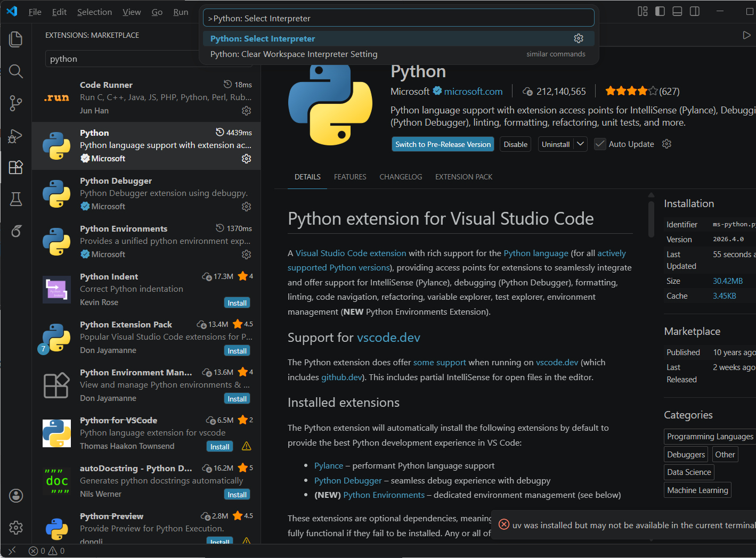The height and width of the screenshot is (558, 756).
Task: Open the Edit menu
Action: pyautogui.click(x=59, y=12)
